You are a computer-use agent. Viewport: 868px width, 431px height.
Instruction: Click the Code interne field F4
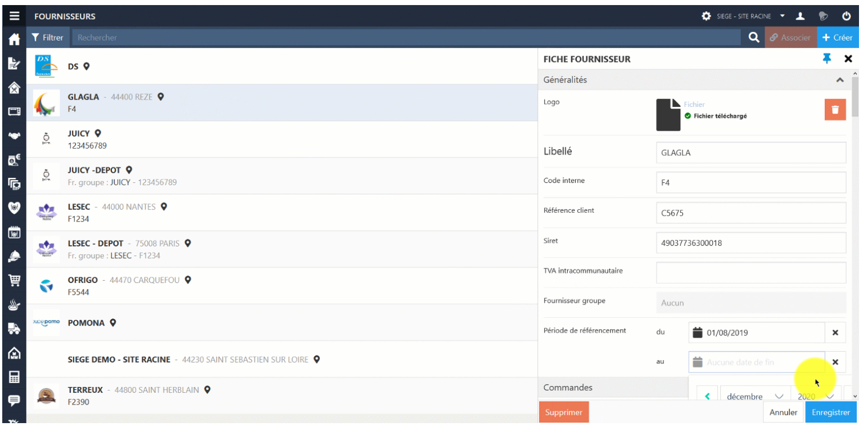(x=751, y=182)
